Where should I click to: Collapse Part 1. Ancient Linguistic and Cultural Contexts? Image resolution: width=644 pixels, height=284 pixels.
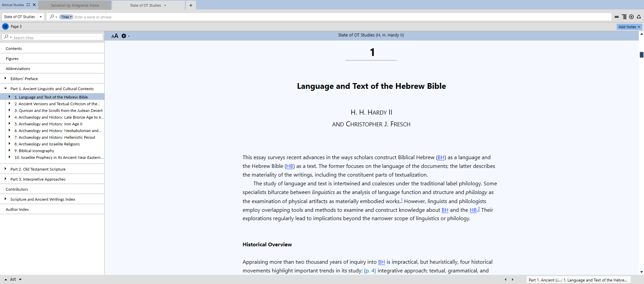click(x=5, y=88)
